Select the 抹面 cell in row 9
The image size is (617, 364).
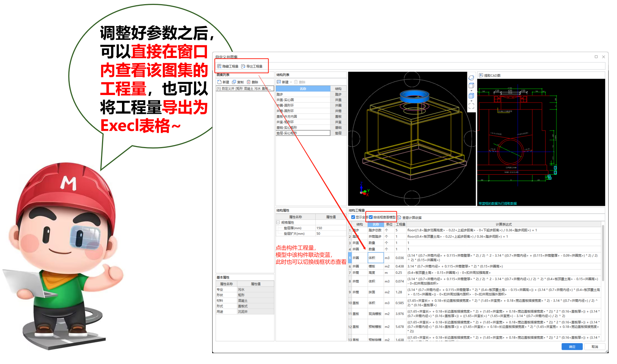pyautogui.click(x=375, y=292)
